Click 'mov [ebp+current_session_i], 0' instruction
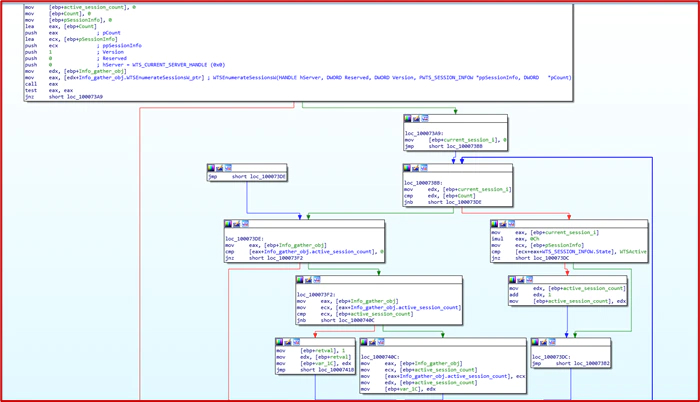The image size is (700, 402). point(456,140)
